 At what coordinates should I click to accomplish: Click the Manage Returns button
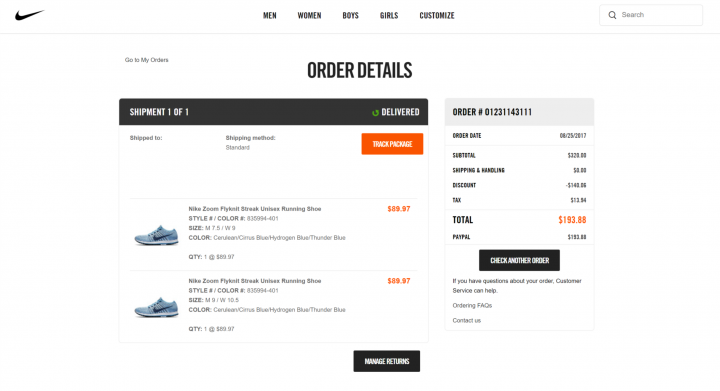[x=387, y=361]
